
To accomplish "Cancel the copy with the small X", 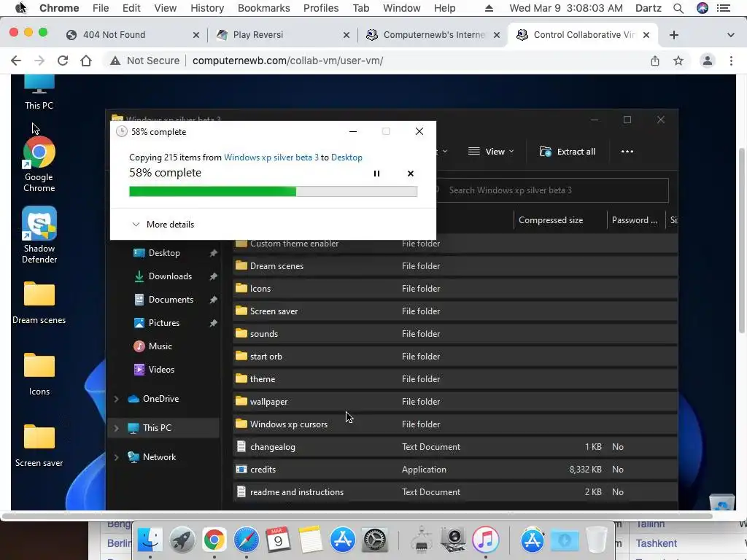I will pyautogui.click(x=411, y=174).
